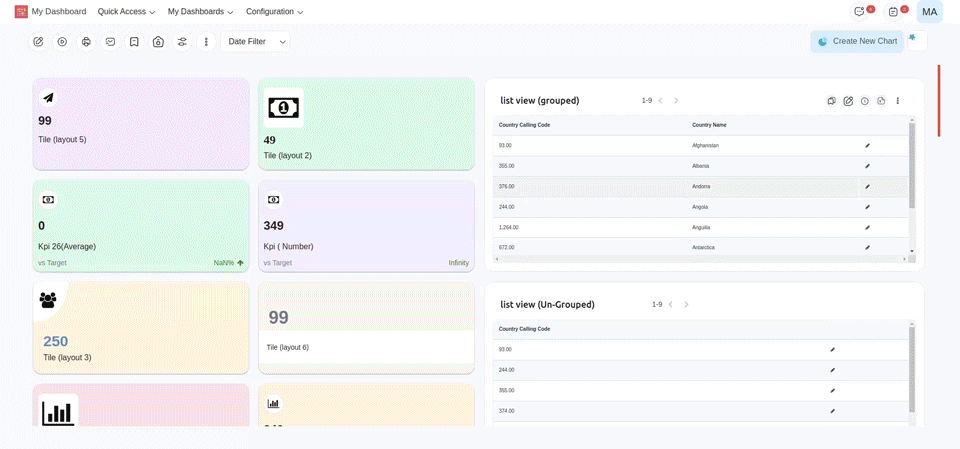Image resolution: width=960 pixels, height=449 pixels.
Task: Click the pin icon beside Create New Chart
Action: coord(912,38)
